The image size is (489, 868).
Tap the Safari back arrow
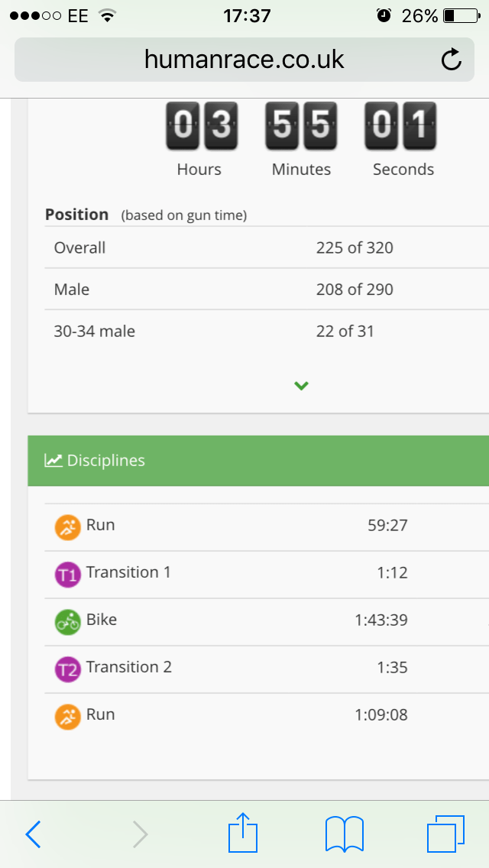pyautogui.click(x=33, y=834)
